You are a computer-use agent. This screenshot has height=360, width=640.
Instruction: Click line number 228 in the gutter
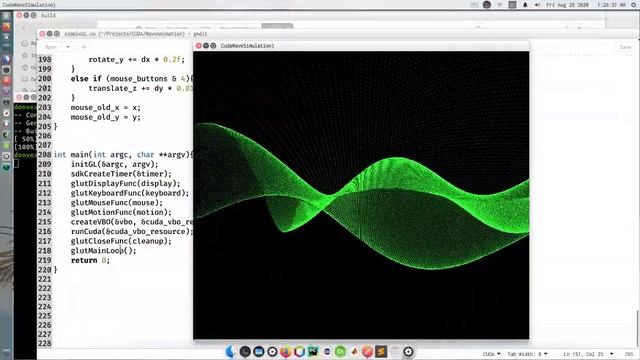(x=44, y=343)
